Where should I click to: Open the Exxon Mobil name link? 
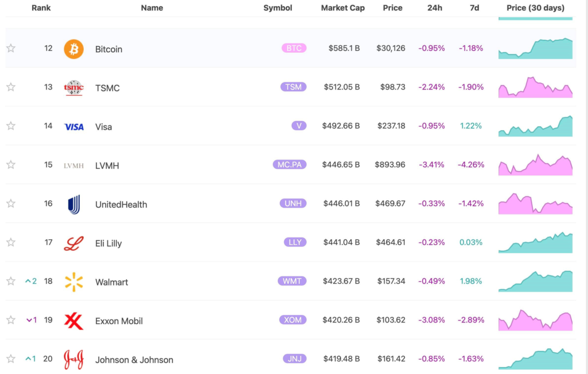click(x=119, y=321)
